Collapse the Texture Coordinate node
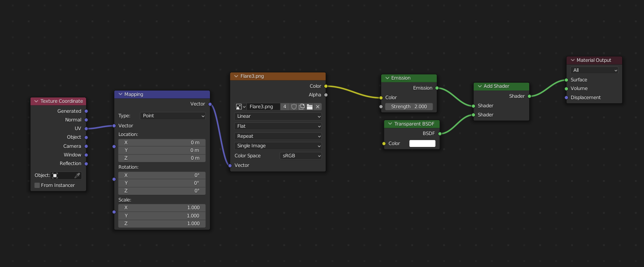The width and height of the screenshot is (644, 267). point(36,101)
